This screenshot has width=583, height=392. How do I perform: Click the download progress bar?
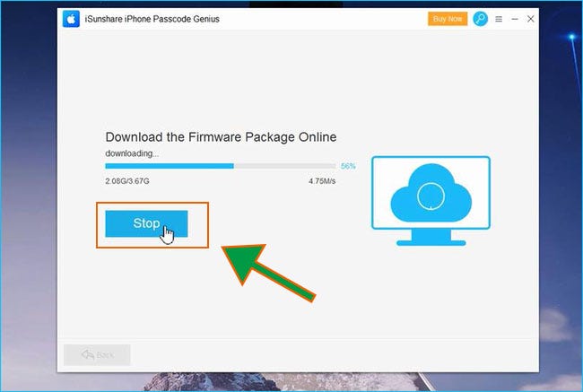point(221,166)
